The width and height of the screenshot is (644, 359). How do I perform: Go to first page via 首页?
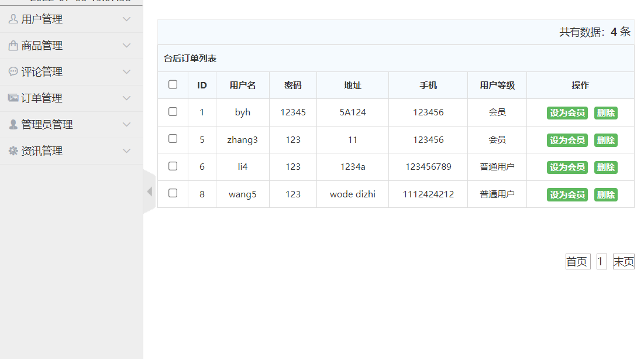click(578, 262)
